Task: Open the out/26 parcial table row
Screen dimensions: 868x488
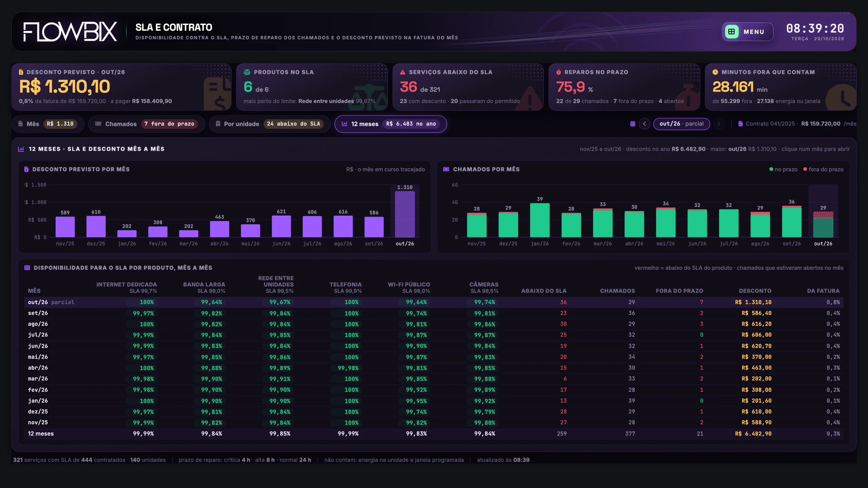Action: click(x=434, y=302)
